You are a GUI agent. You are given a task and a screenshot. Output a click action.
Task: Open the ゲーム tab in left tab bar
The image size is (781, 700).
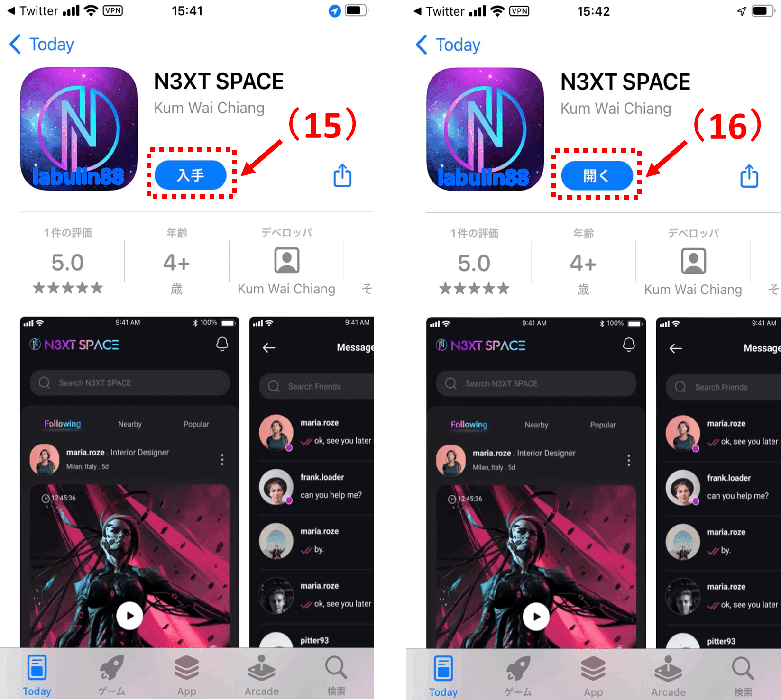point(111,675)
